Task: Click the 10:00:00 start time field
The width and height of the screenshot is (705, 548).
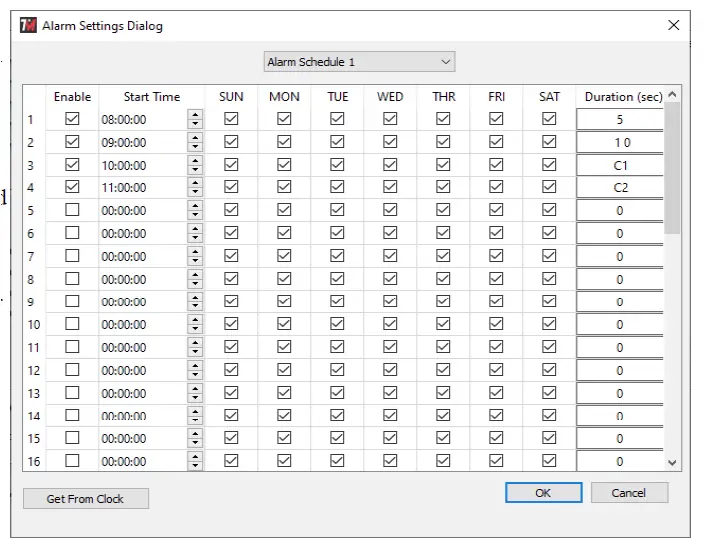Action: [143, 165]
